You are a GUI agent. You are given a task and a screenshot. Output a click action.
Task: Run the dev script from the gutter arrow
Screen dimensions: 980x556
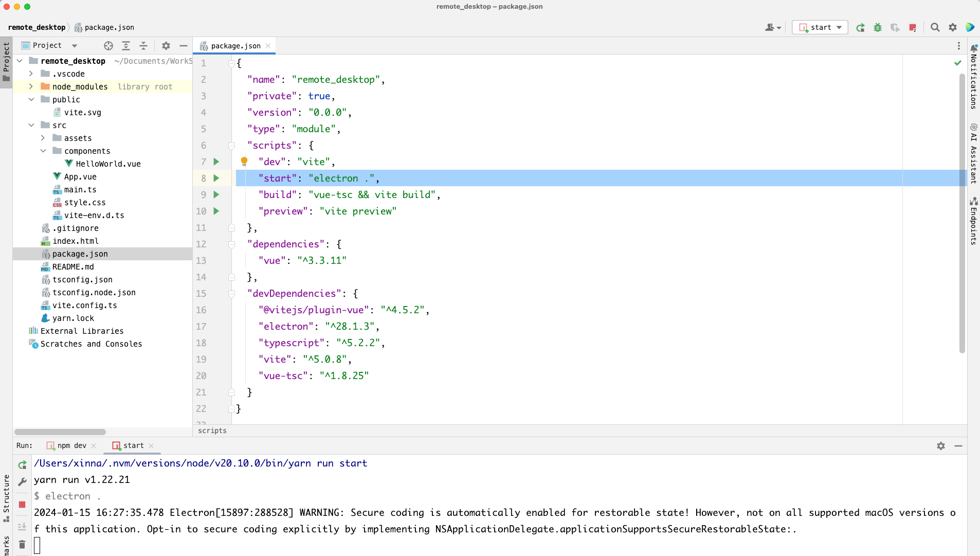click(x=216, y=162)
